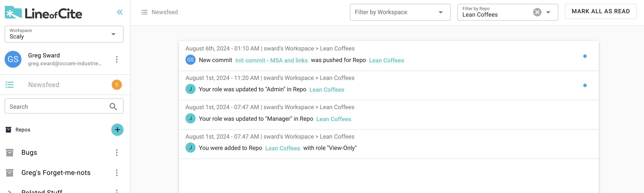This screenshot has width=644, height=193.
Task: Open Lean Coffees link in Manager notification
Action: pyautogui.click(x=334, y=119)
